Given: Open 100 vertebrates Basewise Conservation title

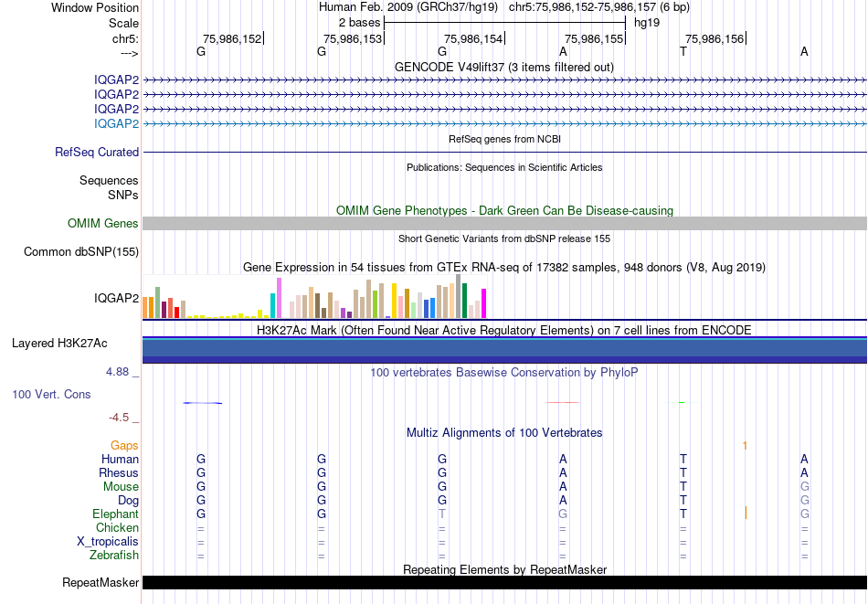Looking at the screenshot, I should coord(504,373).
